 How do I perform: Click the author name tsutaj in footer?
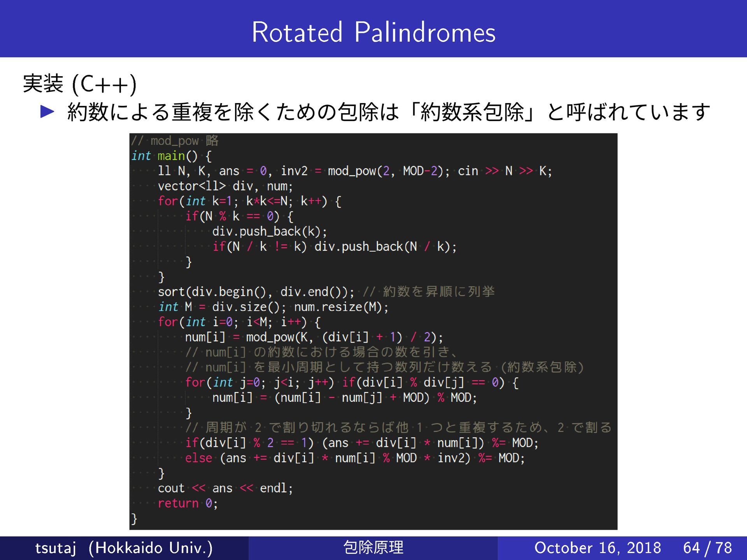click(x=55, y=548)
